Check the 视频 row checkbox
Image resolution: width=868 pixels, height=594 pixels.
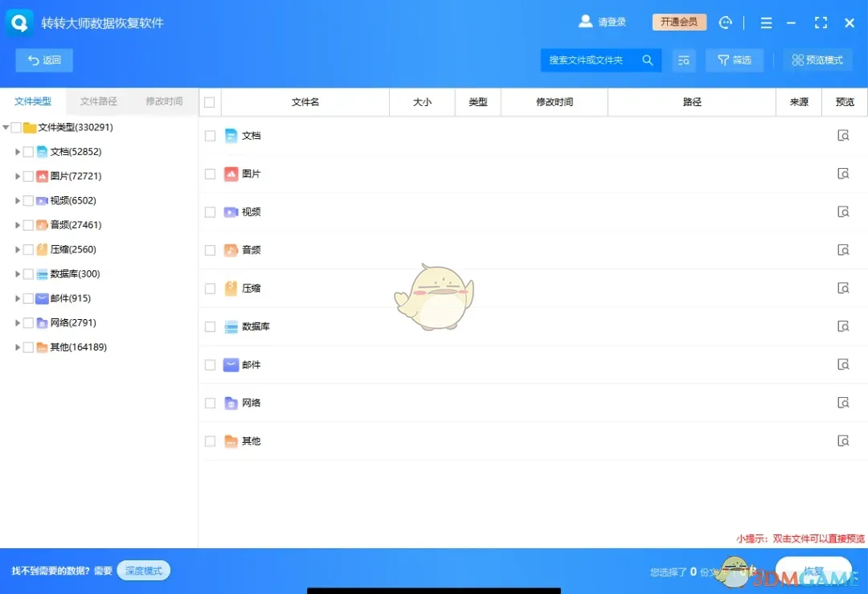point(210,211)
